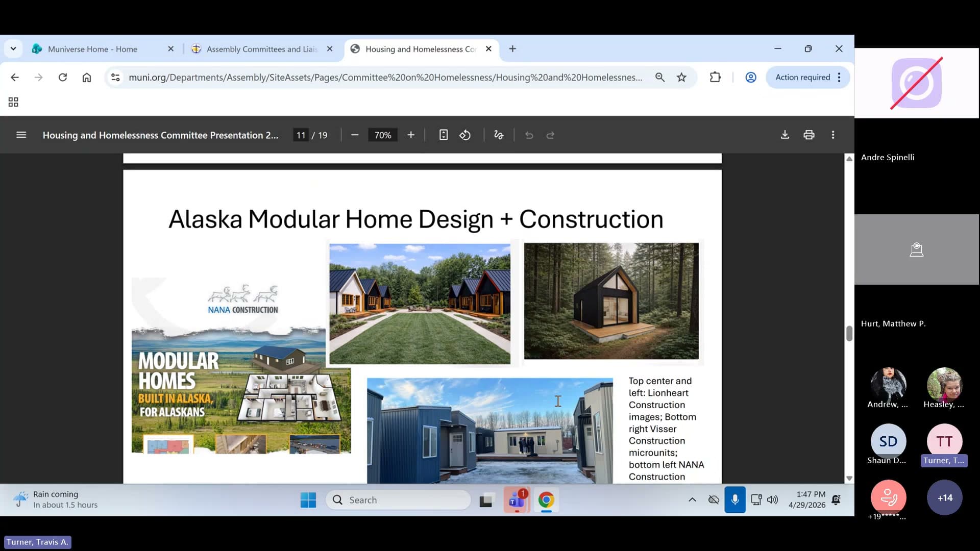
Task: Expand hidden system tray icons
Action: click(x=692, y=500)
